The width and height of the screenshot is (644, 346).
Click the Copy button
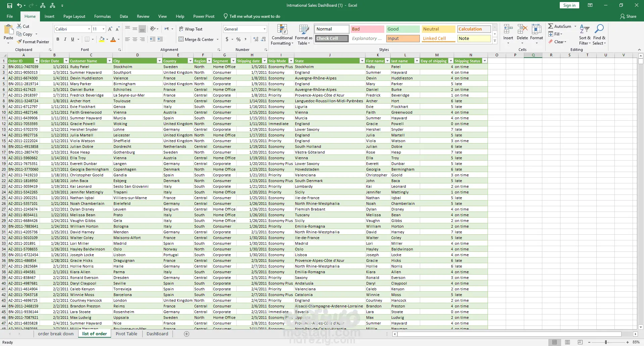click(24, 34)
